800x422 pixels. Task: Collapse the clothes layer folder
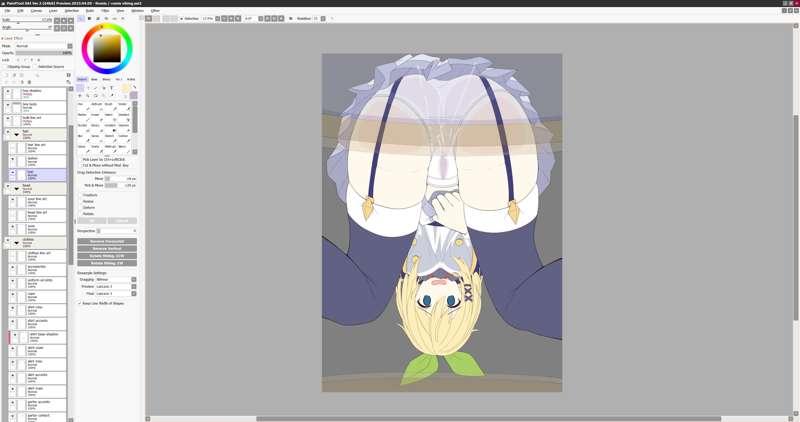pos(16,243)
